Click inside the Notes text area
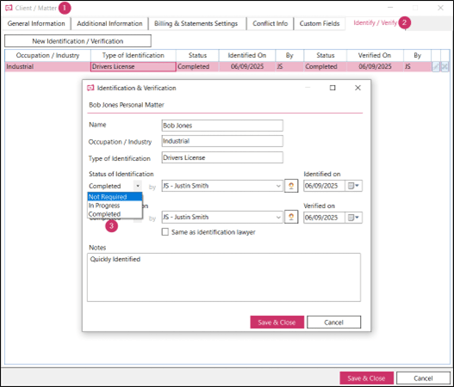The image size is (454, 387). 224,277
